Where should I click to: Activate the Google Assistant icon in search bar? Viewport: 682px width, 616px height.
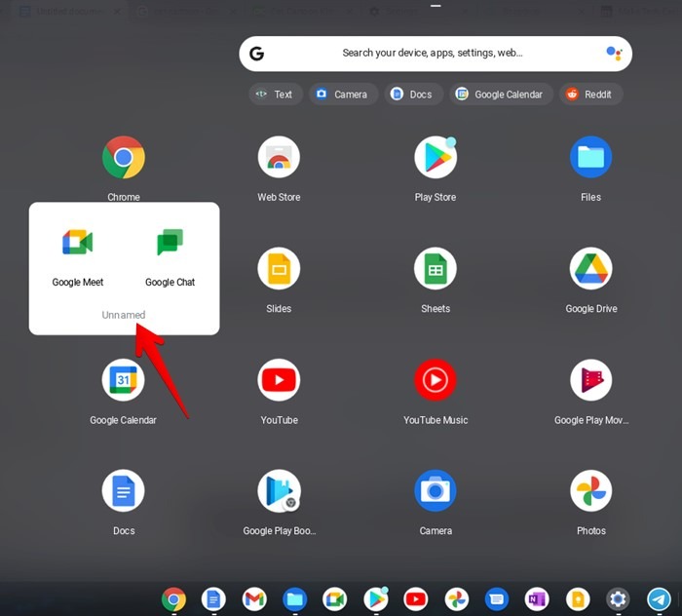pyautogui.click(x=614, y=54)
